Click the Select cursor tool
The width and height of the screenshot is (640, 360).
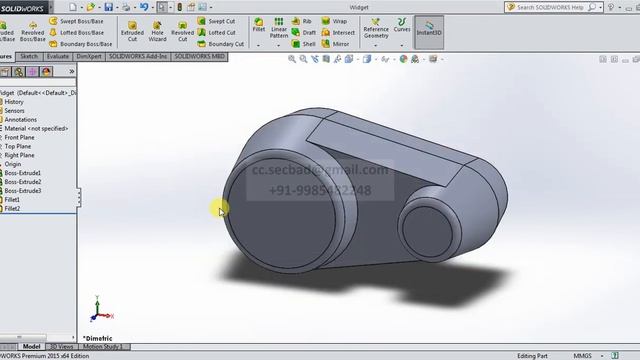point(162,7)
